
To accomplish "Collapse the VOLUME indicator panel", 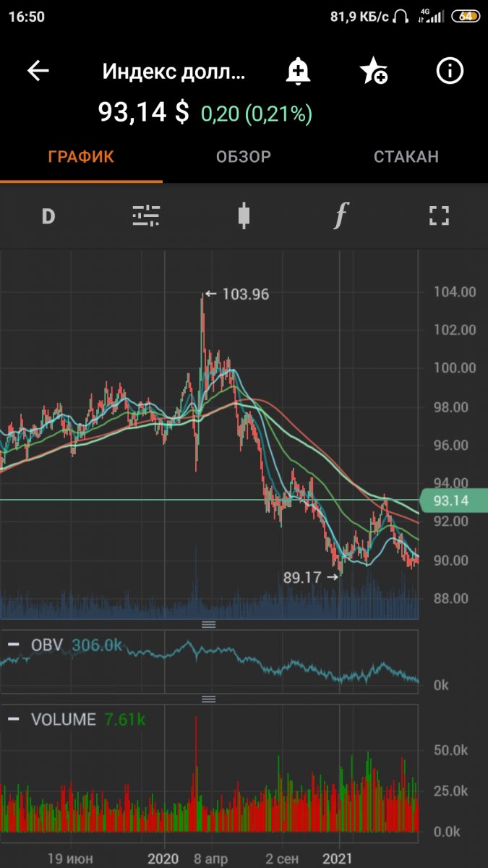I will click(14, 719).
